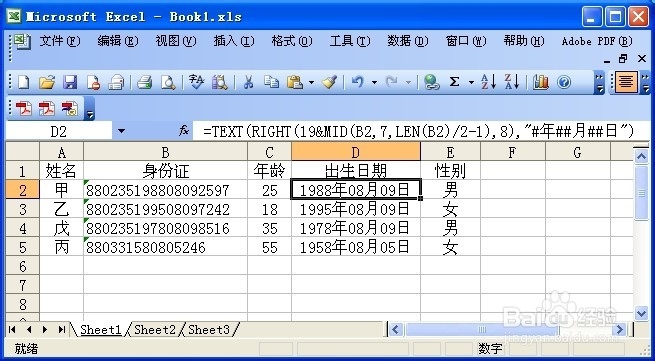Click the horizontal scrollbar thumb
The width and height of the screenshot is (655, 361).
click(482, 330)
